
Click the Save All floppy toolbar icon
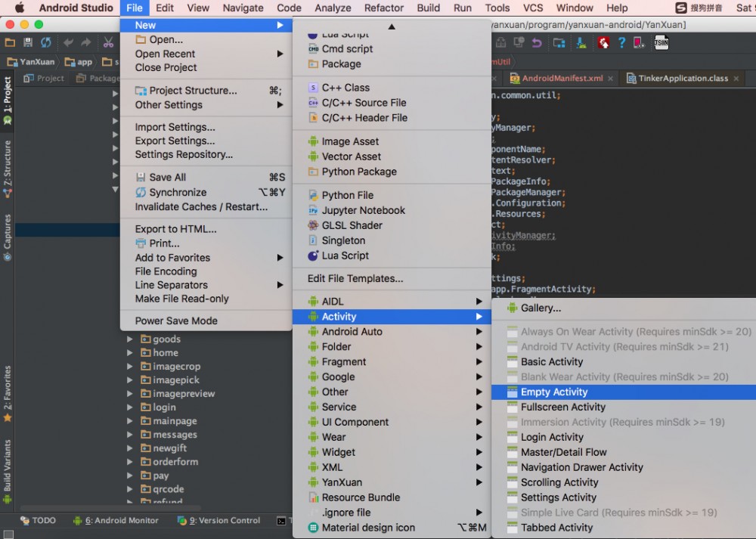[x=28, y=42]
